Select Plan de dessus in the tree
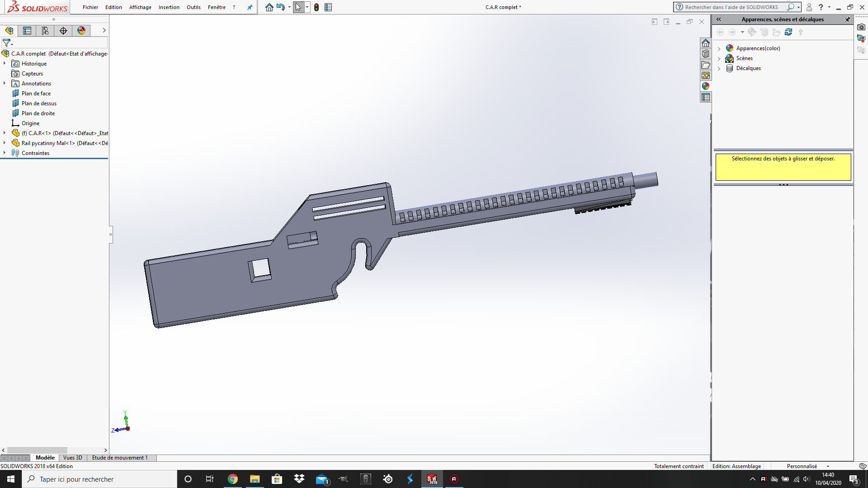The height and width of the screenshot is (488, 868). tap(39, 103)
